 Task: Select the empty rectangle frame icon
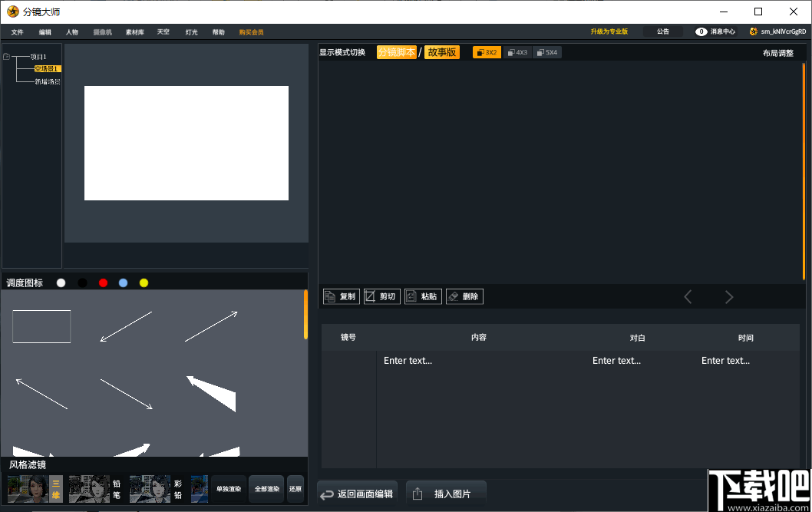41,326
